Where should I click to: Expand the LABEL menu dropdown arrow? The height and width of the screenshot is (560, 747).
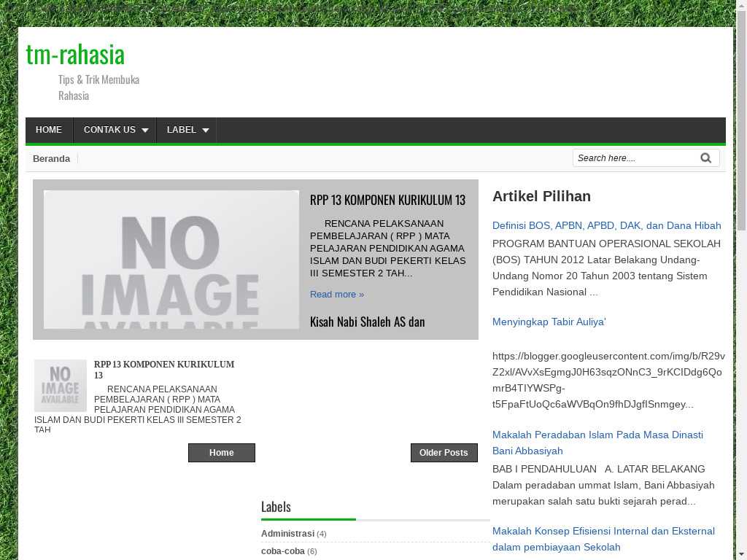[205, 131]
